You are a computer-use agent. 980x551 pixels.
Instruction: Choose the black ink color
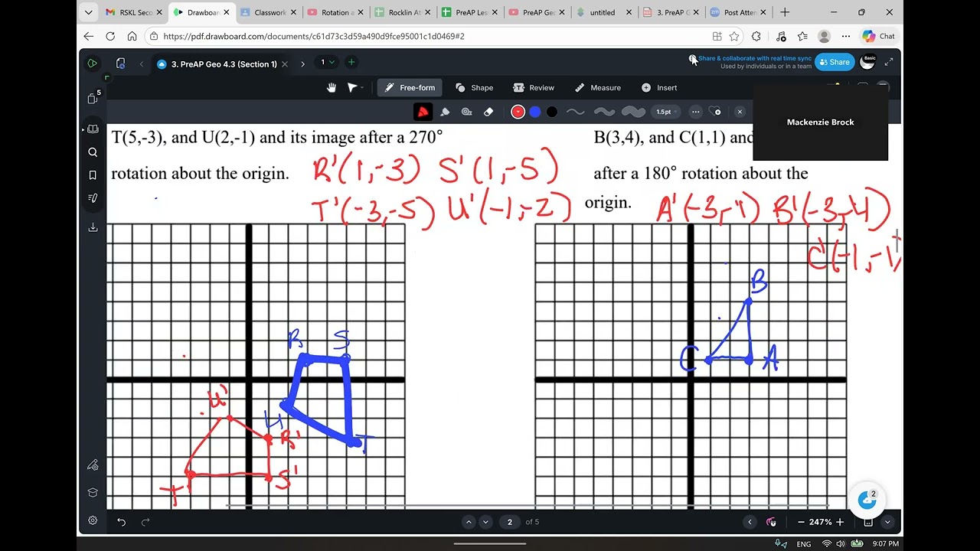click(x=552, y=112)
